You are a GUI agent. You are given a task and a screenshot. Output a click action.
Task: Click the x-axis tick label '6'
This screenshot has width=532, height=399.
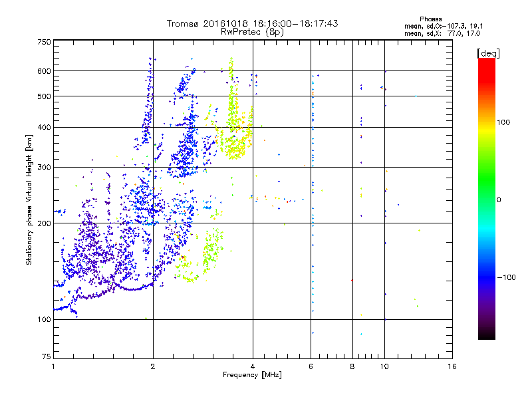click(311, 366)
